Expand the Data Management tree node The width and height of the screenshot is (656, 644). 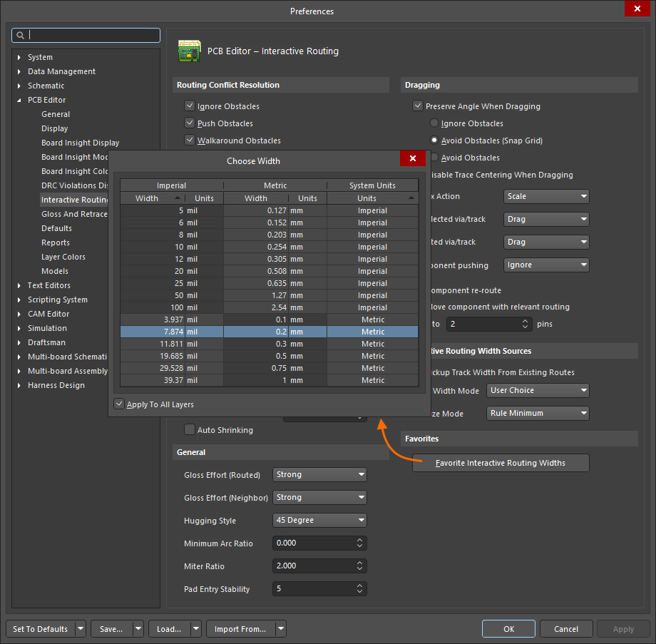coord(19,71)
